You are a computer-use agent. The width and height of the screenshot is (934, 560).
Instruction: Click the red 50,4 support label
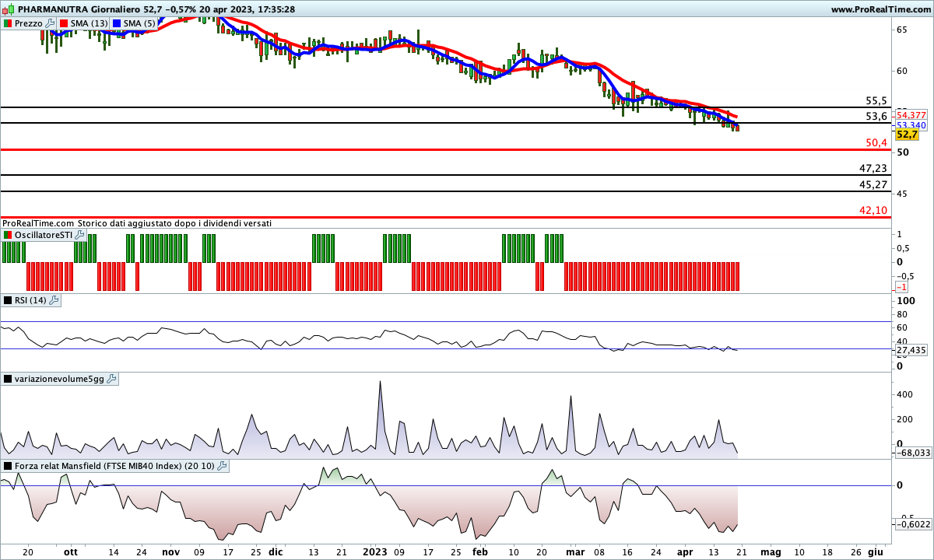(x=876, y=143)
